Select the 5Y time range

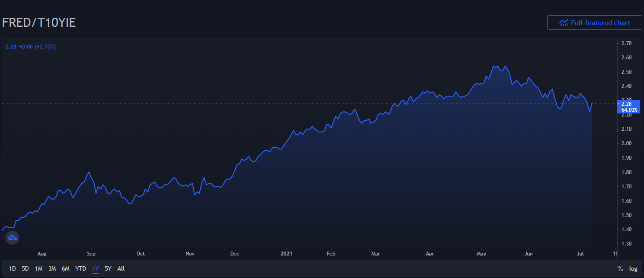tap(108, 268)
